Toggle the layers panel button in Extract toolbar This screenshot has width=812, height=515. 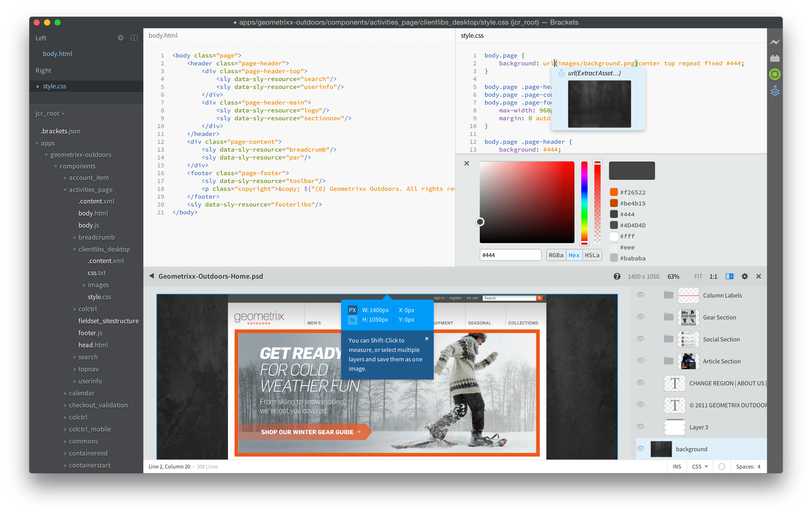729,276
